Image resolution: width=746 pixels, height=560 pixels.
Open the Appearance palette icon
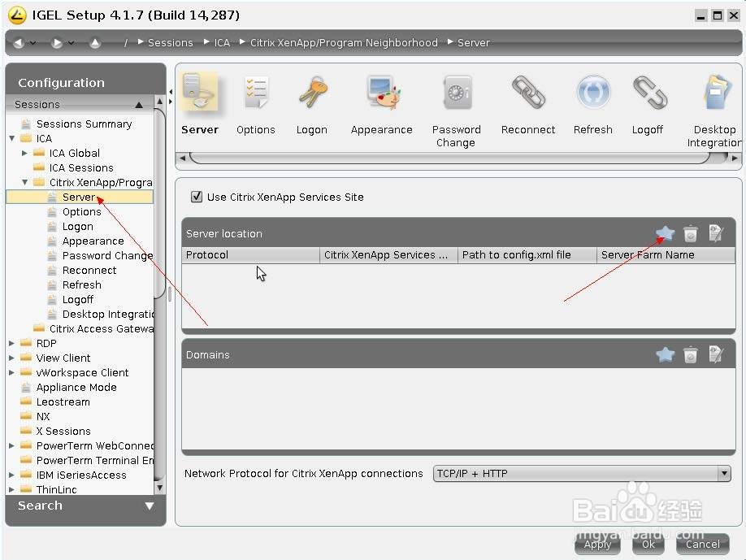click(x=383, y=92)
